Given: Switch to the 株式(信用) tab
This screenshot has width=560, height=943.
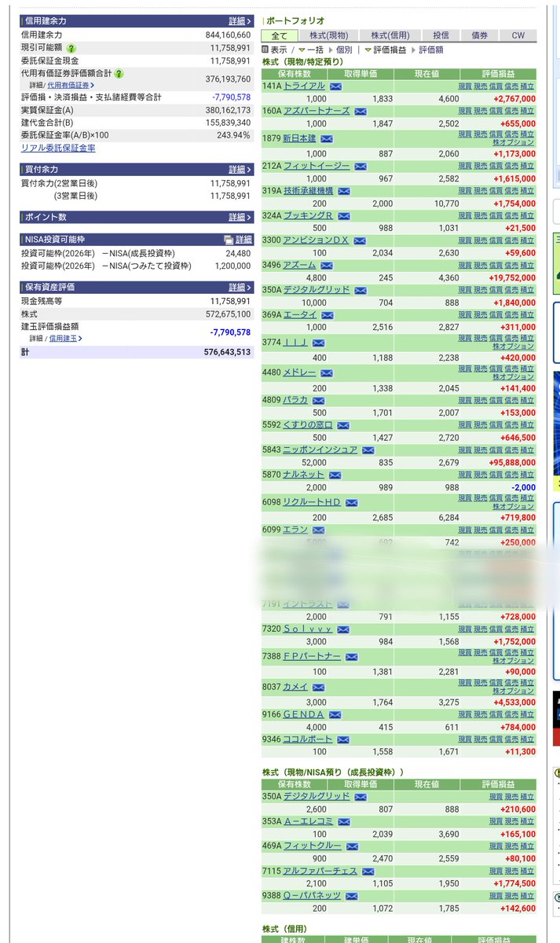Looking at the screenshot, I should 390,35.
